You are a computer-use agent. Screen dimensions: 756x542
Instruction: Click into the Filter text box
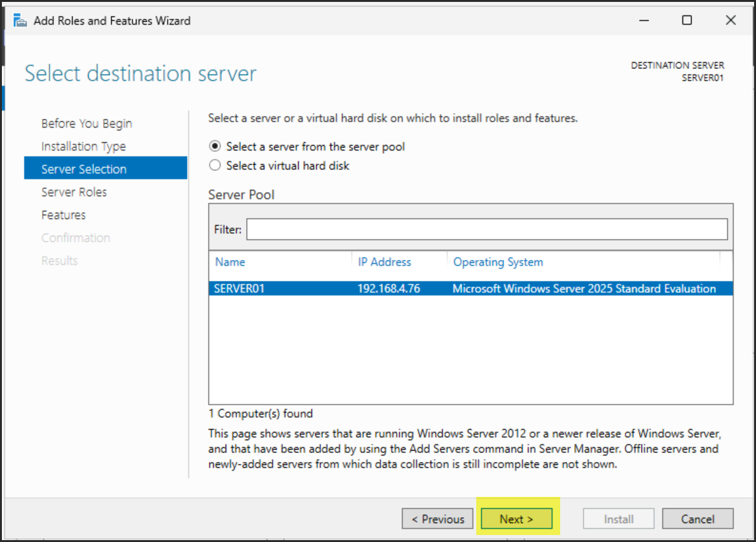click(486, 229)
